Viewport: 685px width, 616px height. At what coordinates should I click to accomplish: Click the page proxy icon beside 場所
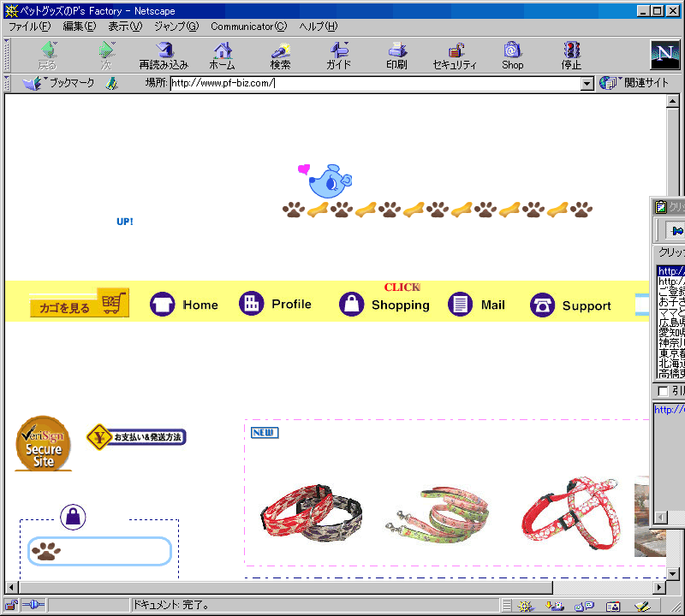pyautogui.click(x=112, y=83)
